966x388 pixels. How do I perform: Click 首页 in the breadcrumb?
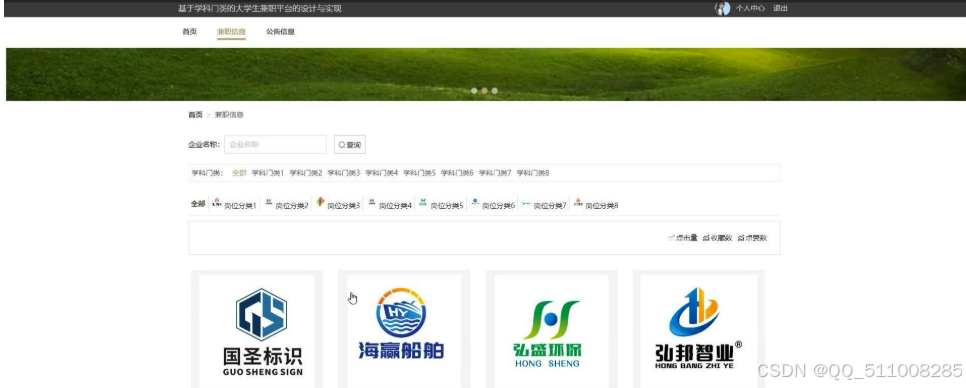tap(195, 115)
